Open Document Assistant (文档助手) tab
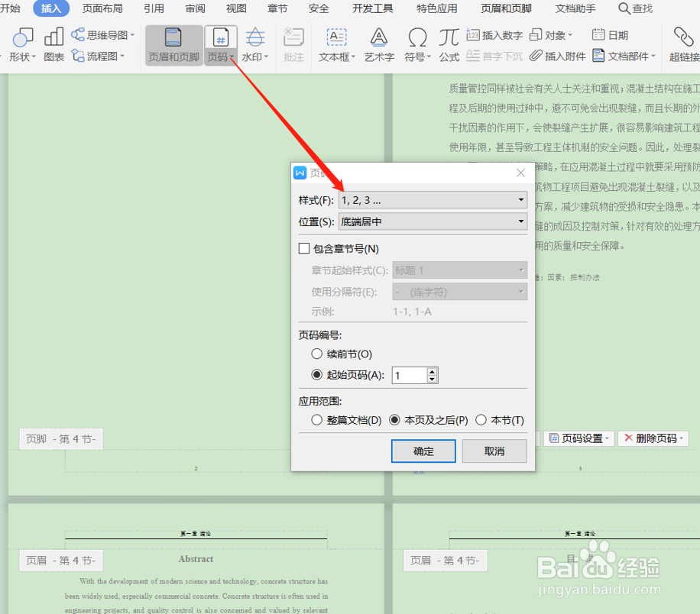Image resolution: width=700 pixels, height=614 pixels. (575, 8)
